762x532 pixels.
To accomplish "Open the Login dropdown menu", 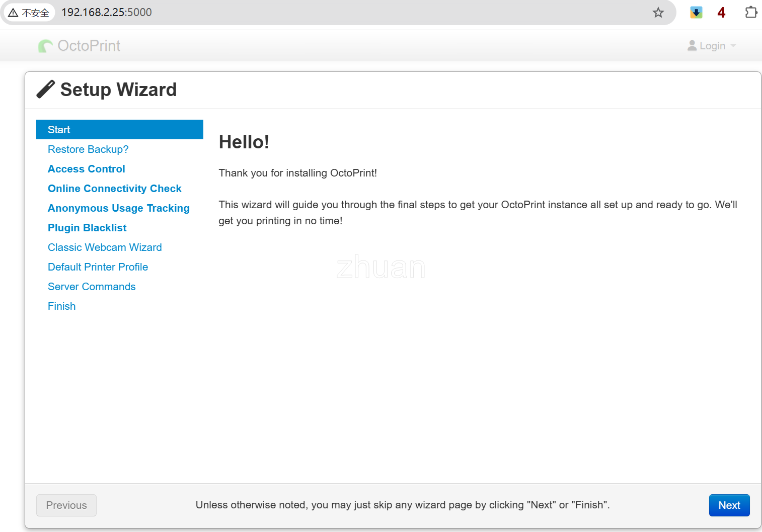I will (x=712, y=46).
